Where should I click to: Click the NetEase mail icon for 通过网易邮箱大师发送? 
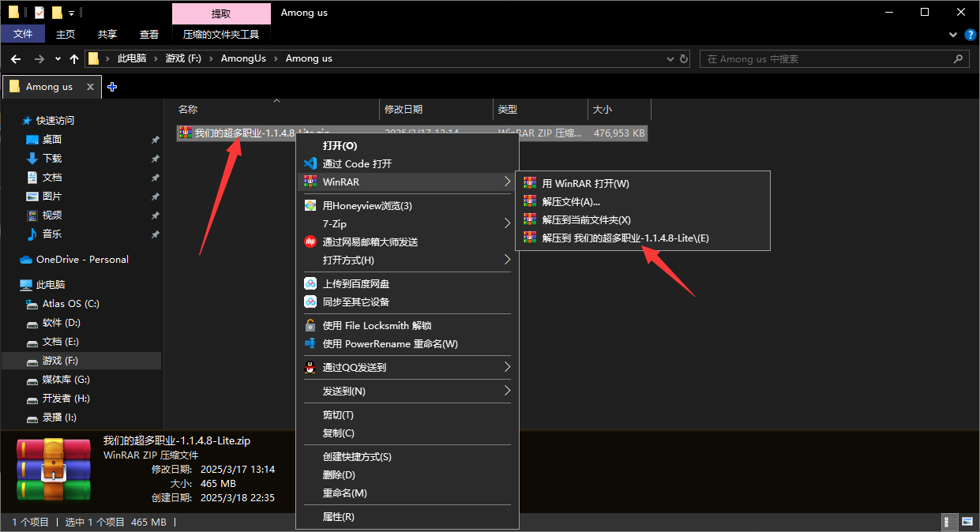click(310, 242)
